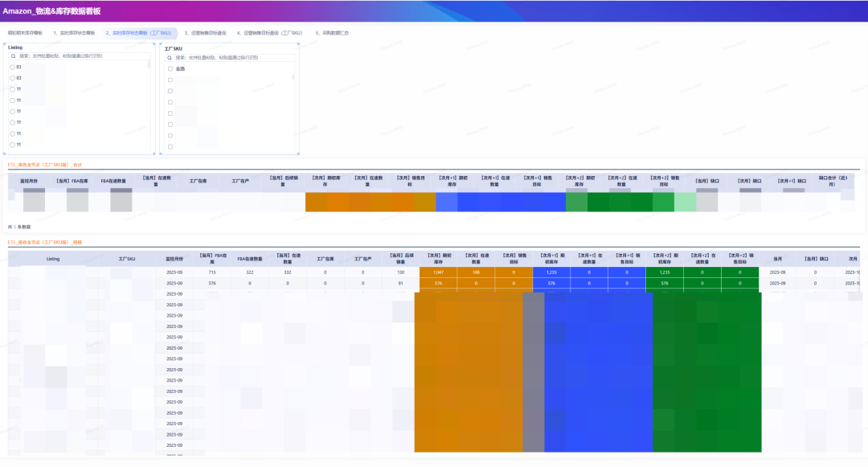Click the Listing search input field
This screenshot has width=868, height=467.
[x=80, y=56]
